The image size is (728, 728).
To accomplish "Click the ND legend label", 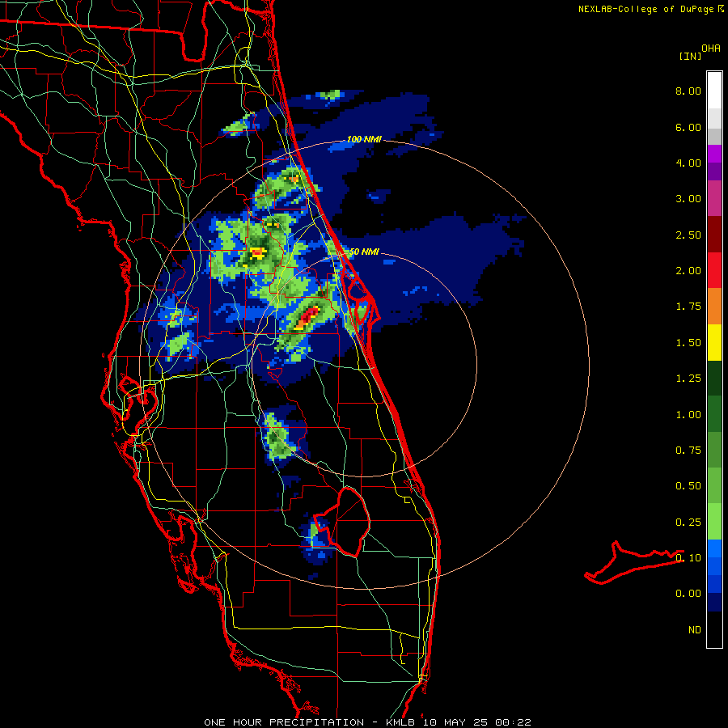I will pos(695,630).
